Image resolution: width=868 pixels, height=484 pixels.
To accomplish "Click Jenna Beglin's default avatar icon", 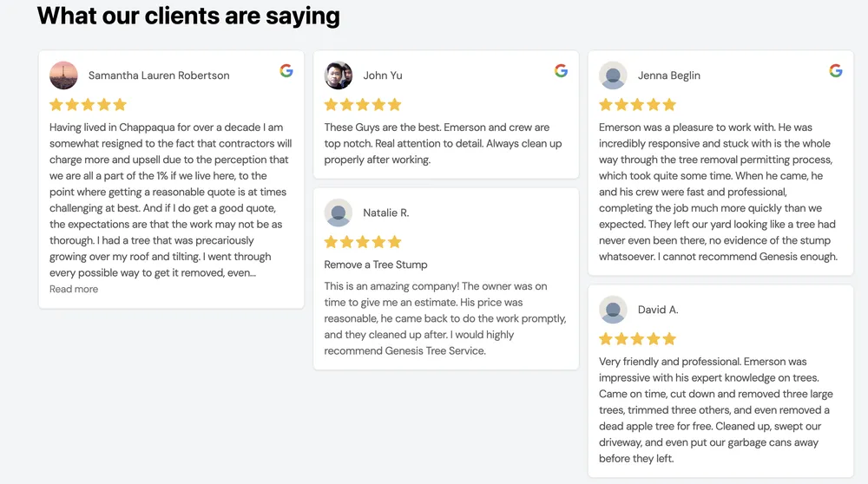I will click(x=613, y=75).
